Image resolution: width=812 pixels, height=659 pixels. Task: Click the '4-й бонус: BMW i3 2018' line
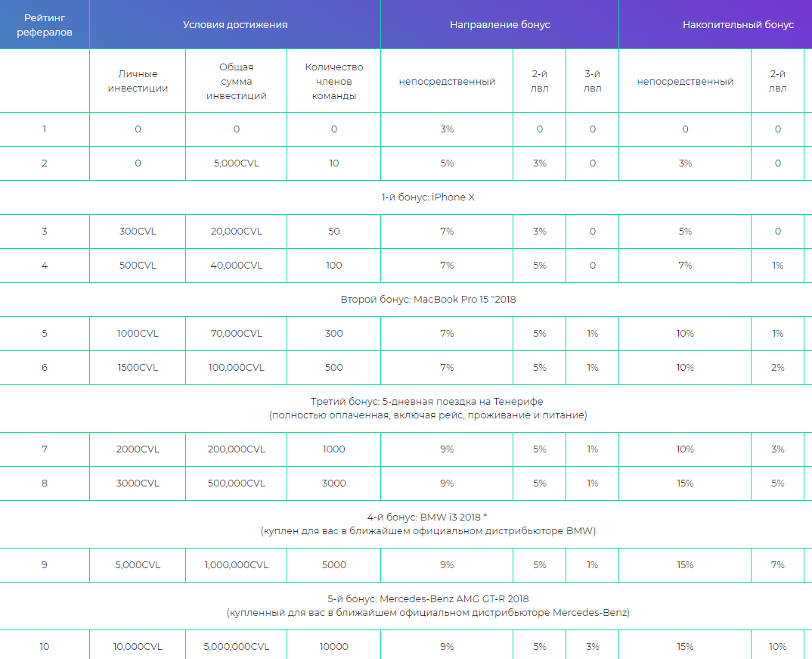point(428,517)
